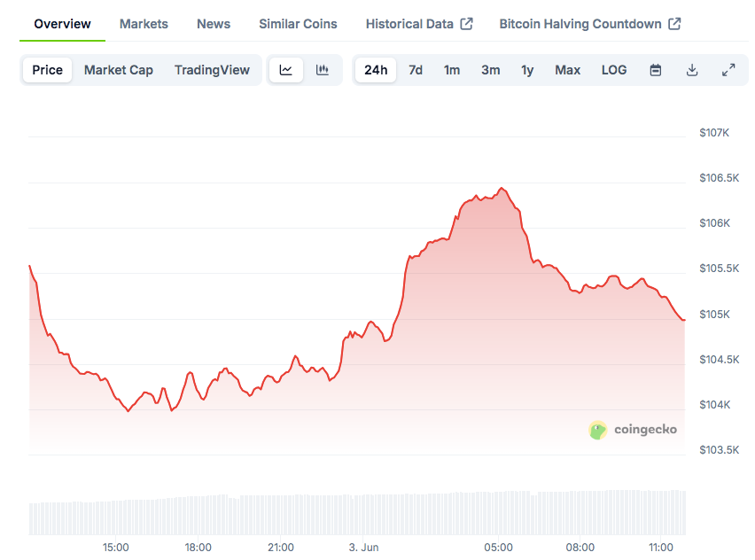Open Historical Data external link
This screenshot has width=755, height=560.
click(x=419, y=24)
